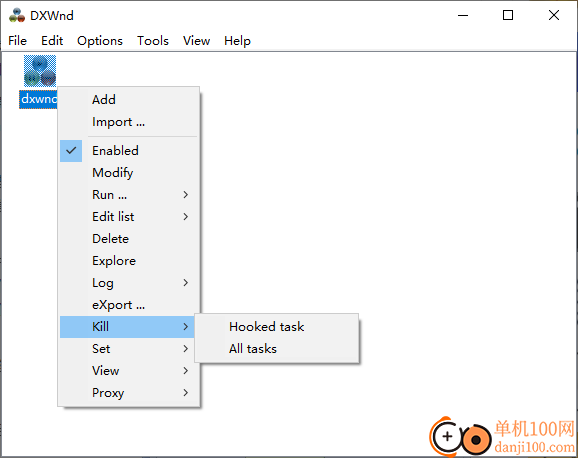Open the File menu
Screen dimensions: 578x458
(x=17, y=41)
